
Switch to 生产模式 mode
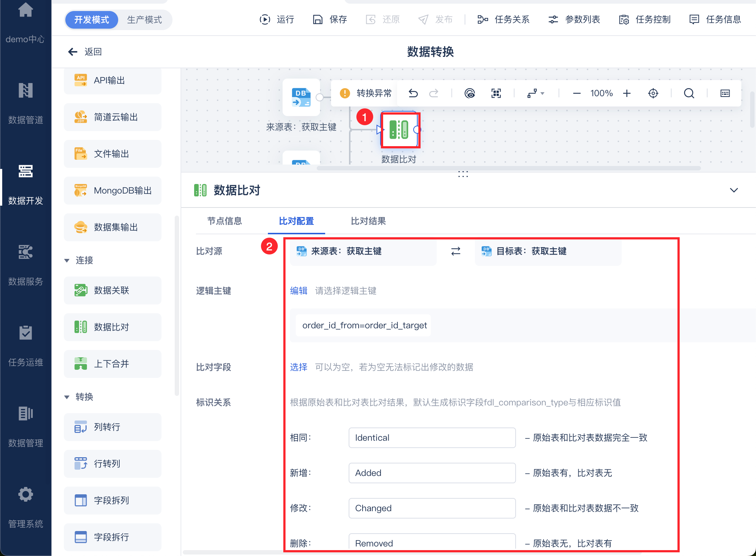[x=144, y=19]
